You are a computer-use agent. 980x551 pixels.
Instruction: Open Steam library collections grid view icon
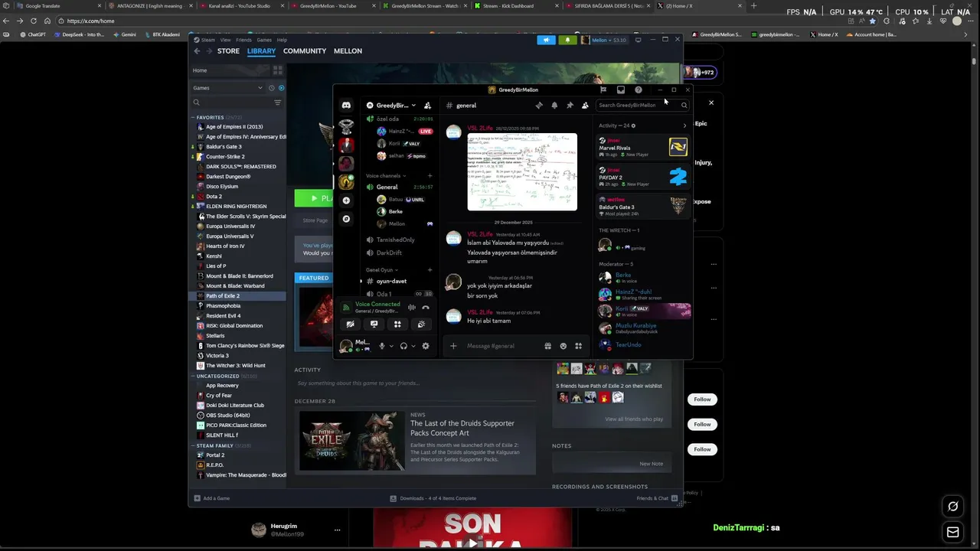(277, 70)
